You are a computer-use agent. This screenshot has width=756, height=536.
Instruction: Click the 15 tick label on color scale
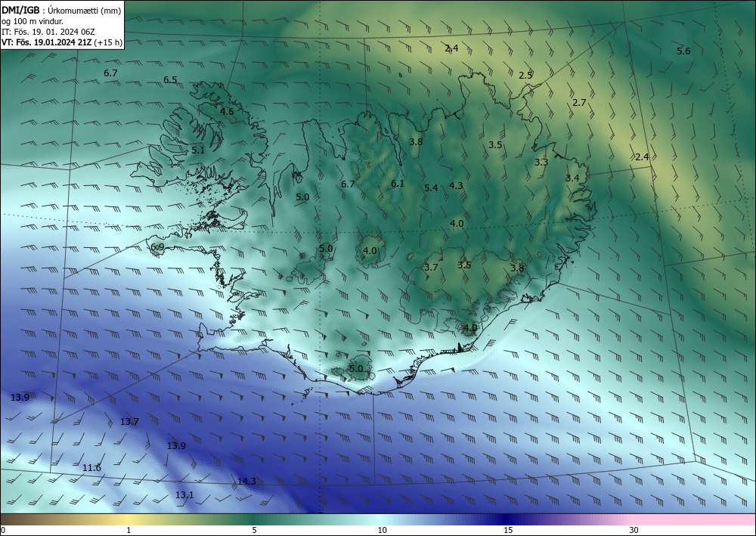click(x=508, y=531)
